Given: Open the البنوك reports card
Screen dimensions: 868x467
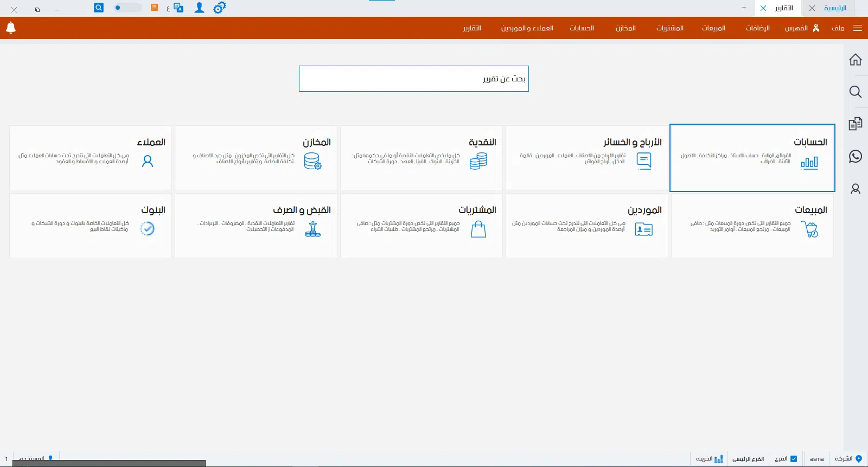Looking at the screenshot, I should 91,226.
